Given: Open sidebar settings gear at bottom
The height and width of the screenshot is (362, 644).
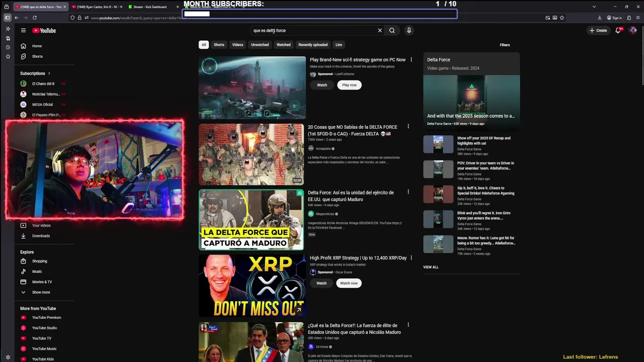Looking at the screenshot, I should tap(8, 357).
